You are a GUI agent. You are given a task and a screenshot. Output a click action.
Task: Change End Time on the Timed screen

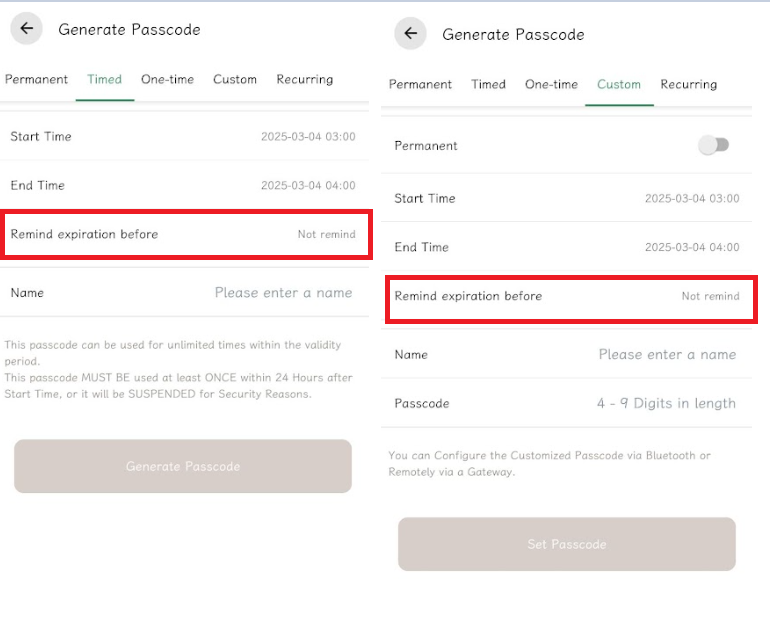pyautogui.click(x=184, y=185)
